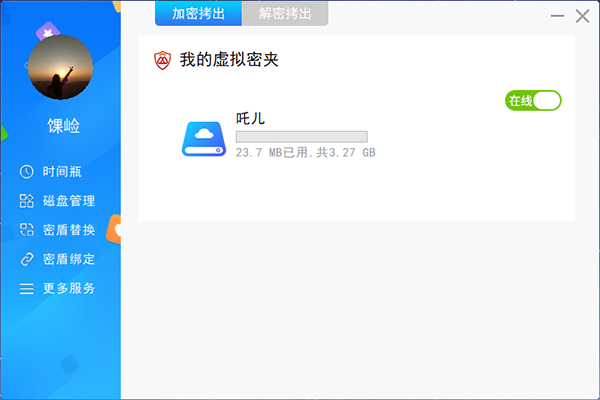Open 磁盘管理 menu label
This screenshot has width=600, height=400.
tap(69, 201)
